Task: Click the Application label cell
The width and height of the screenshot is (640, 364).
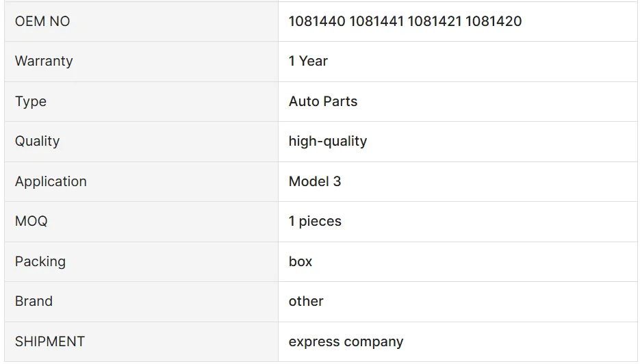Action: [51, 181]
